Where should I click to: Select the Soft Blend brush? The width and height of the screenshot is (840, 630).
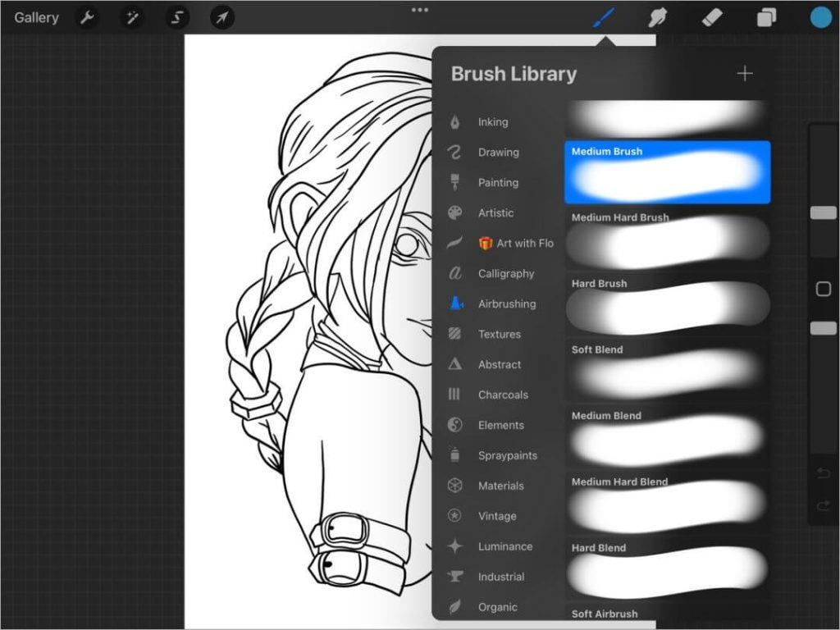(x=668, y=371)
